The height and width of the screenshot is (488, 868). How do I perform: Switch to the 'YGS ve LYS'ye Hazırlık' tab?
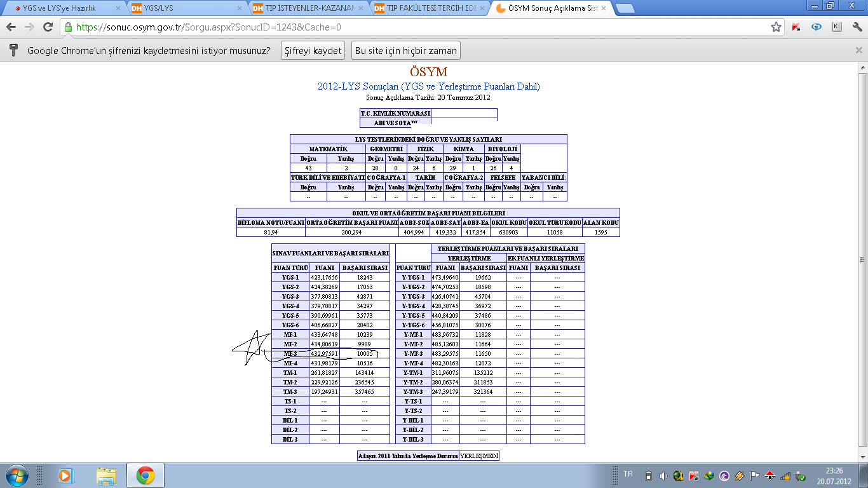coord(65,8)
